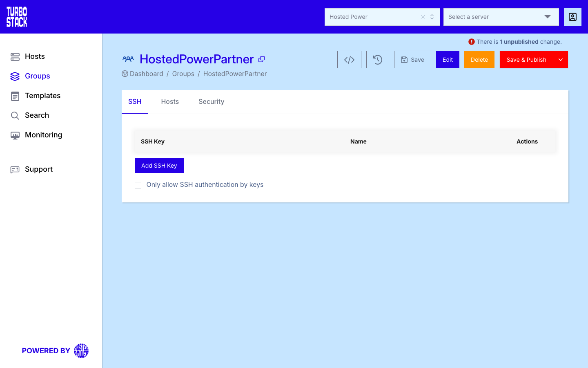Click the Actions column header
This screenshot has height=368, width=588.
(x=527, y=141)
